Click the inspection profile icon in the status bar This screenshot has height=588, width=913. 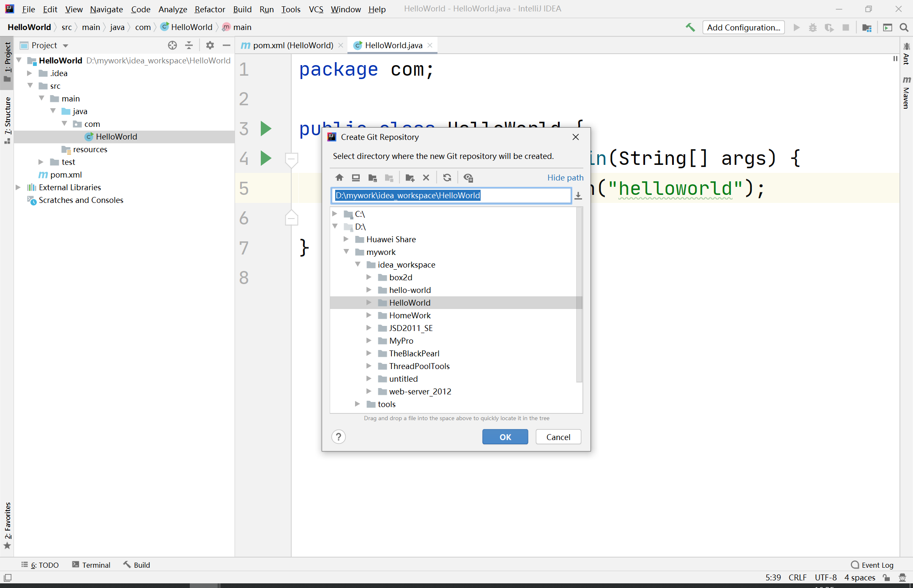tap(902, 577)
